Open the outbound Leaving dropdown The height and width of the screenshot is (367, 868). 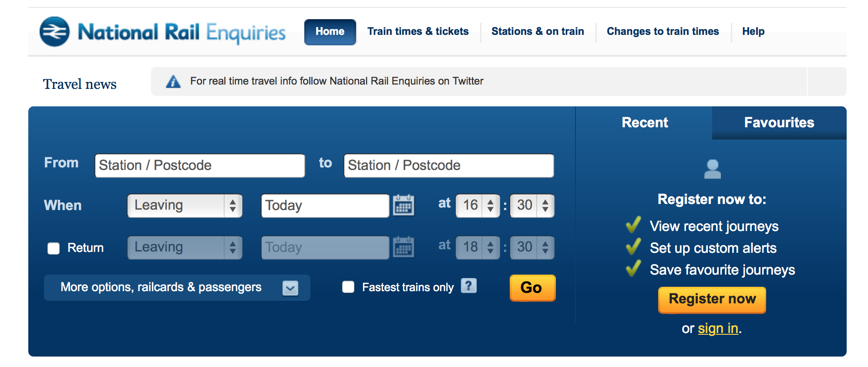[185, 206]
